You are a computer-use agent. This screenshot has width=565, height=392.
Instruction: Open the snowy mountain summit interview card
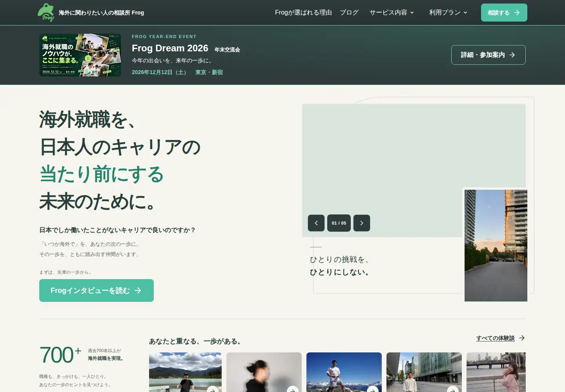tap(344, 372)
